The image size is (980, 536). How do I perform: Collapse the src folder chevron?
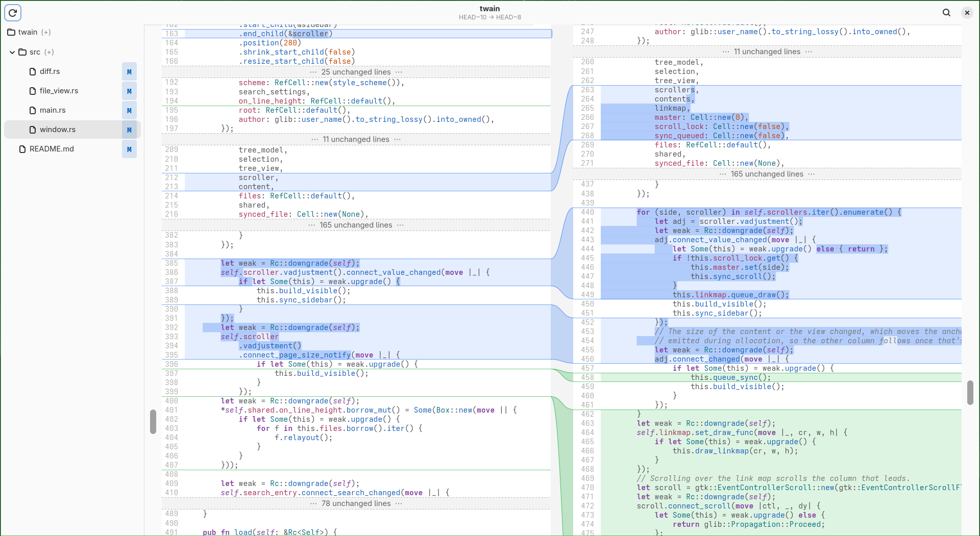(x=12, y=52)
